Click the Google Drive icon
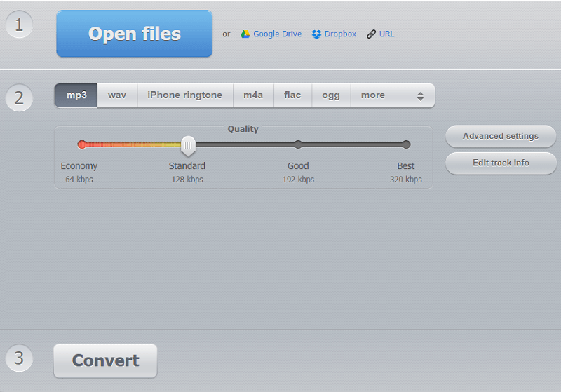561x392 pixels. (245, 34)
